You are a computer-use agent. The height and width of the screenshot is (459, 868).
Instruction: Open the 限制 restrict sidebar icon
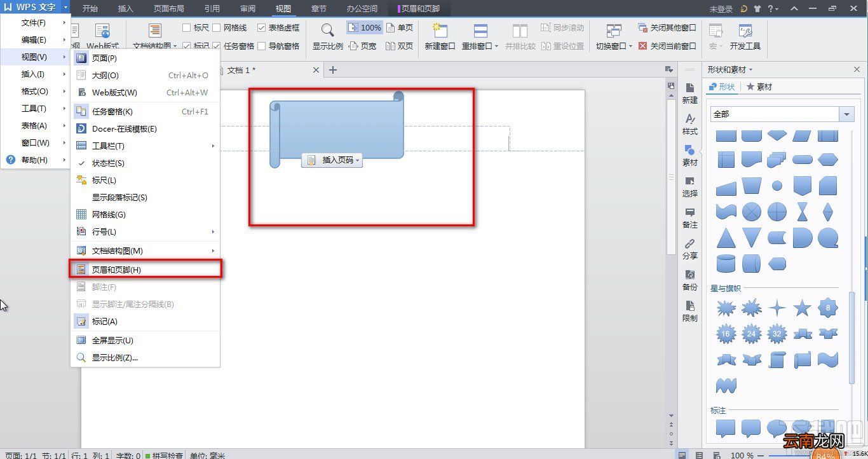(689, 312)
